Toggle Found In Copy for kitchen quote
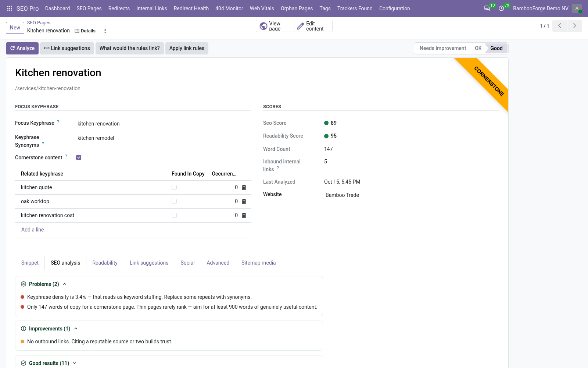This screenshot has width=588, height=368. coord(174,187)
